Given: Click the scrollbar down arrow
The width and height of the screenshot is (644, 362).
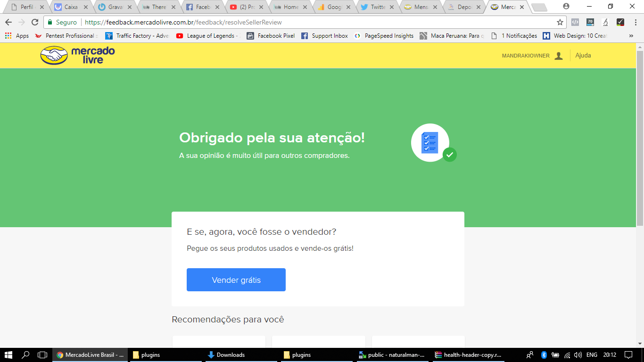Looking at the screenshot, I should coord(640,344).
